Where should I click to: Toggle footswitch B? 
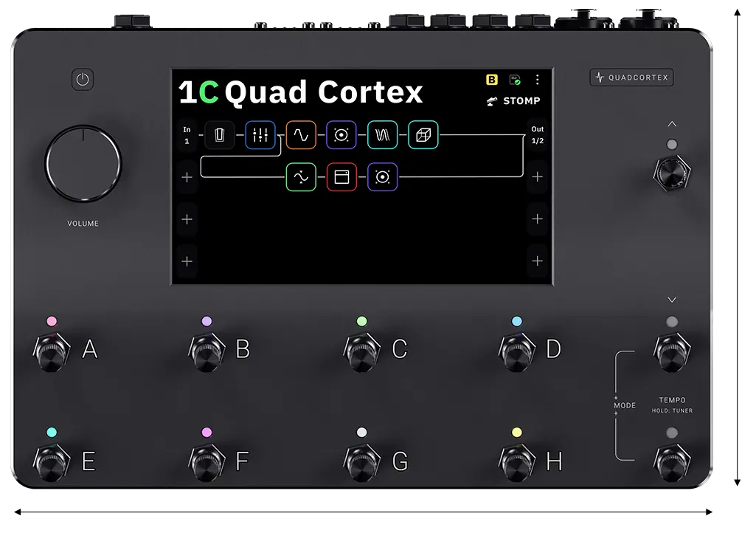207,351
